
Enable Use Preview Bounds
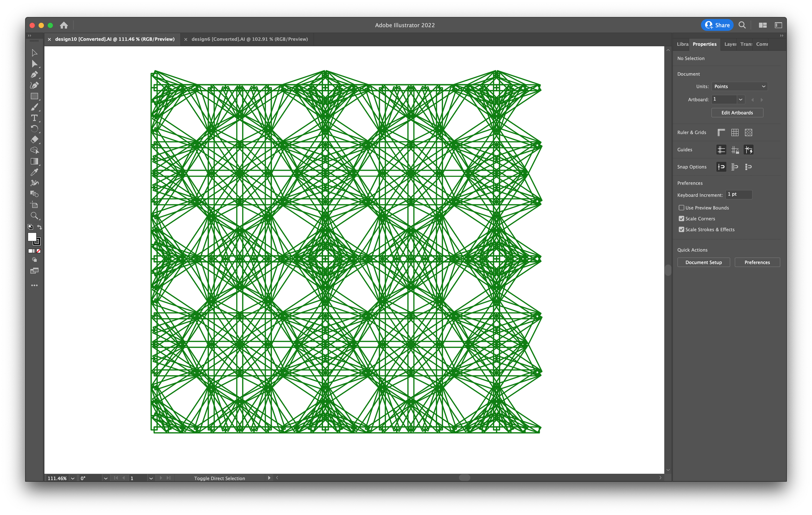pyautogui.click(x=682, y=208)
